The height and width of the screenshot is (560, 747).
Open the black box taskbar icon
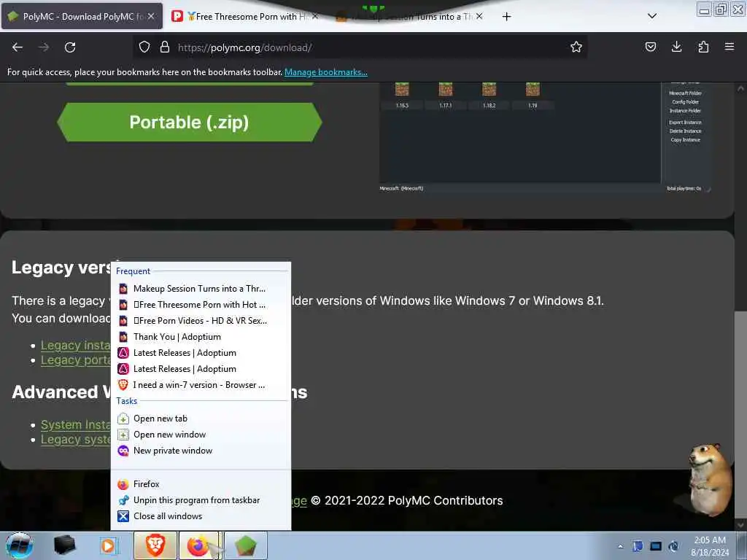pos(64,545)
